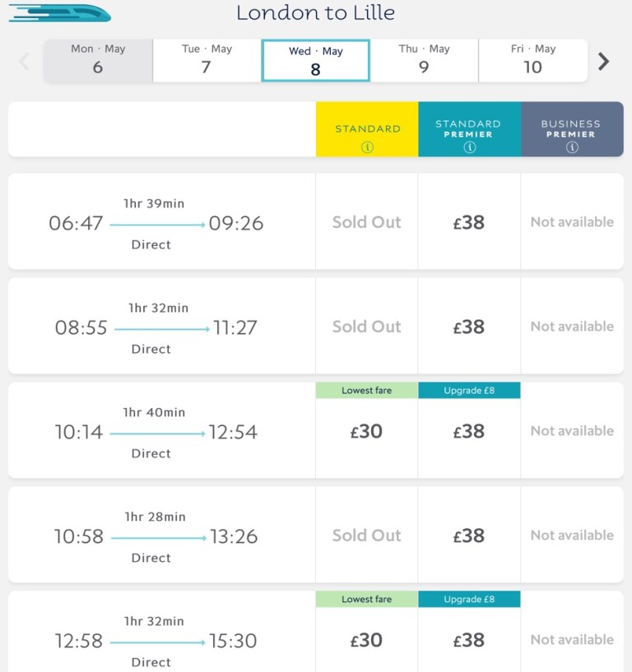
Task: Open the Business Premier info icon
Action: point(572,148)
